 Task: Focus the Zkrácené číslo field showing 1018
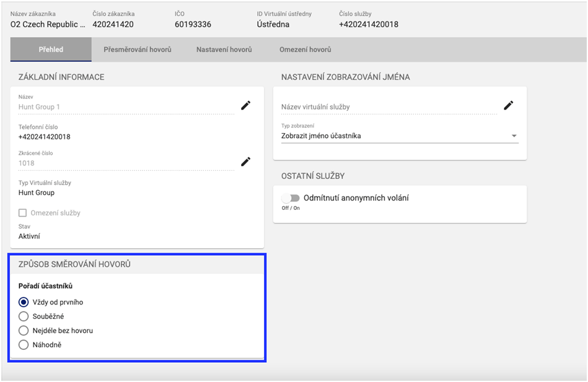coord(124,163)
